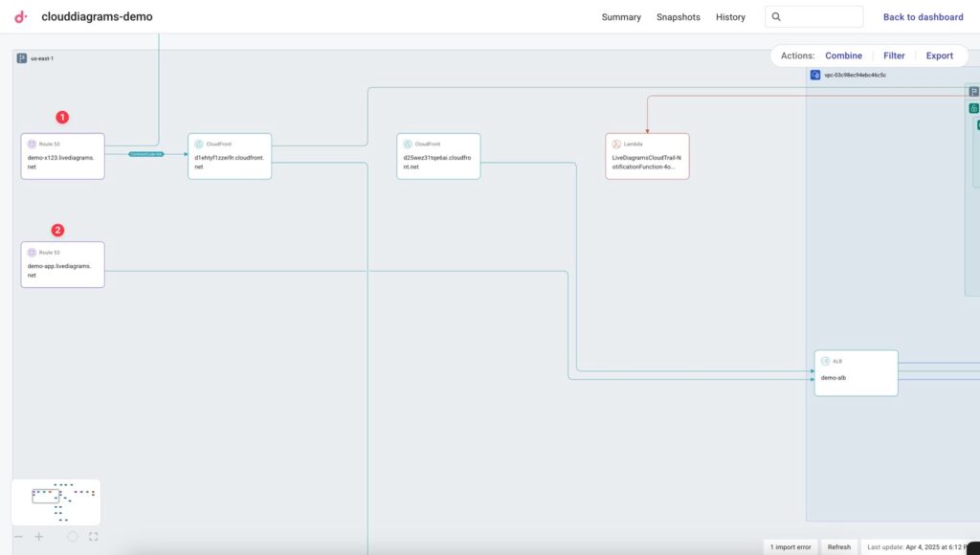This screenshot has width=980, height=555.
Task: Switch to the Snapshots tab
Action: pos(678,17)
